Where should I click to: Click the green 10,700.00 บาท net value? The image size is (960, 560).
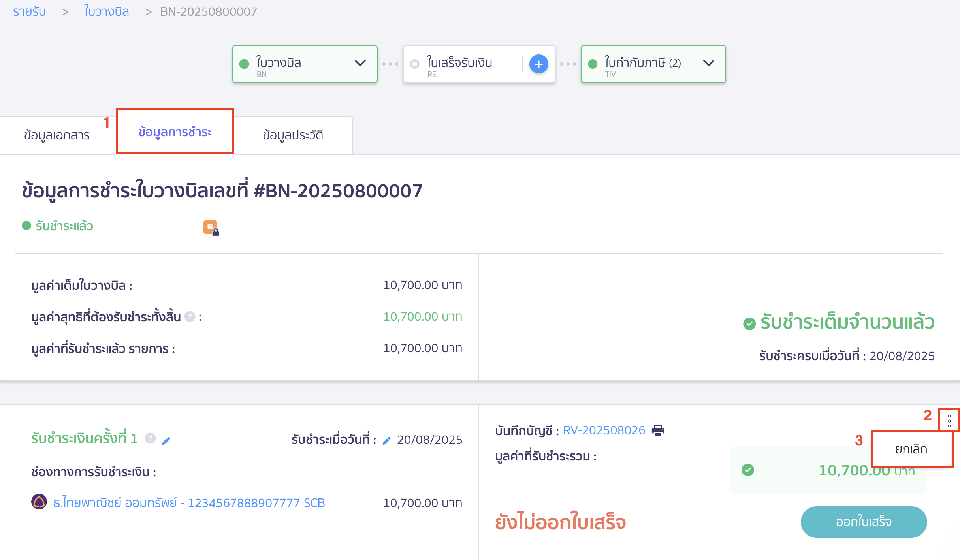tap(423, 316)
